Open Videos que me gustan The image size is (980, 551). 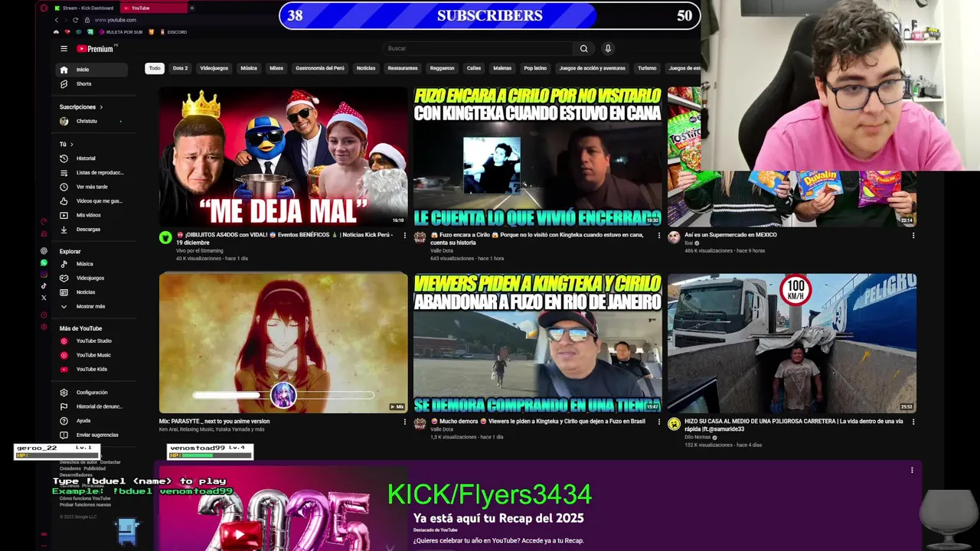91,201
